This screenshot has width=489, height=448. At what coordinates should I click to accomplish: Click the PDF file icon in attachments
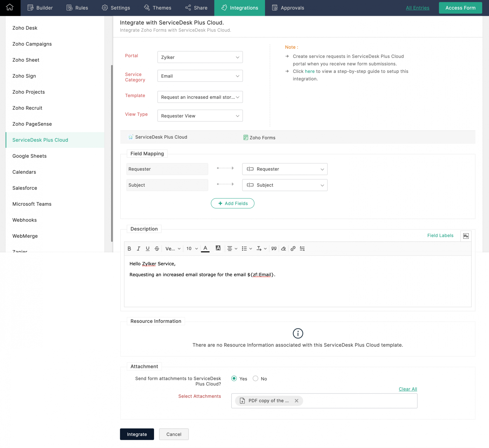tap(242, 401)
